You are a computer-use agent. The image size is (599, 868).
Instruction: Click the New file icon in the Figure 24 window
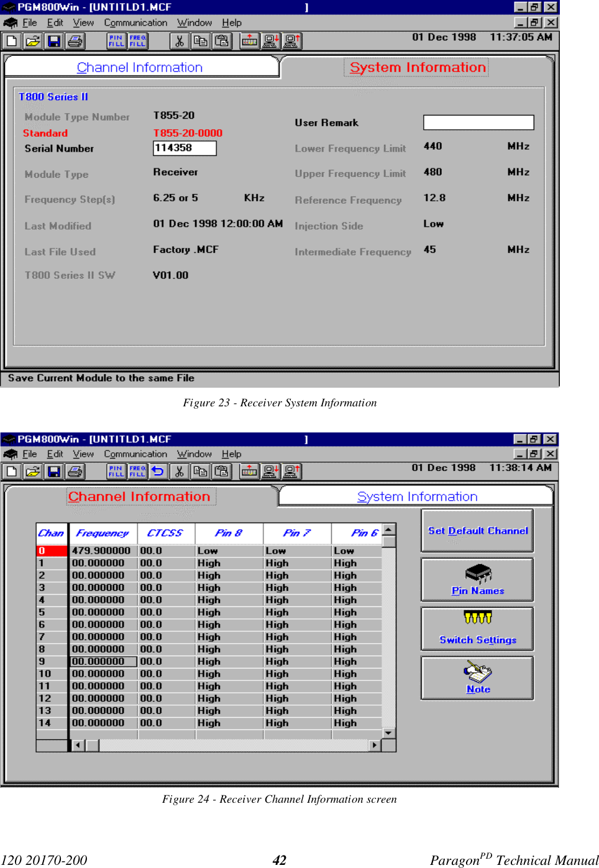pos(11,472)
